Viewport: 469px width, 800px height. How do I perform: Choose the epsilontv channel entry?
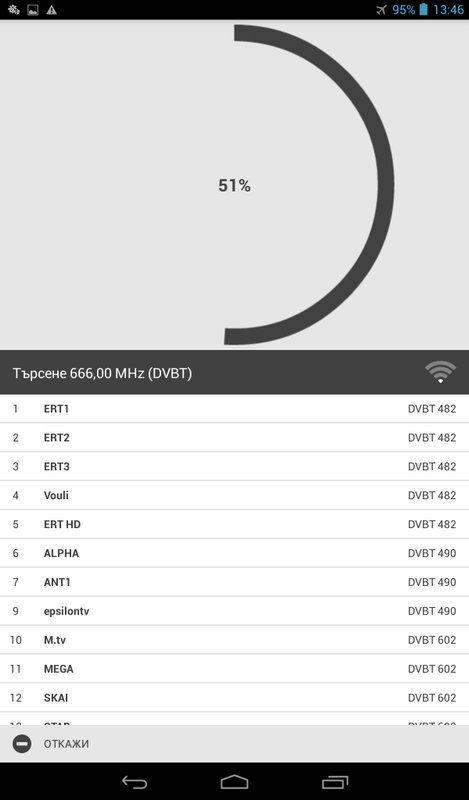[x=234, y=611]
